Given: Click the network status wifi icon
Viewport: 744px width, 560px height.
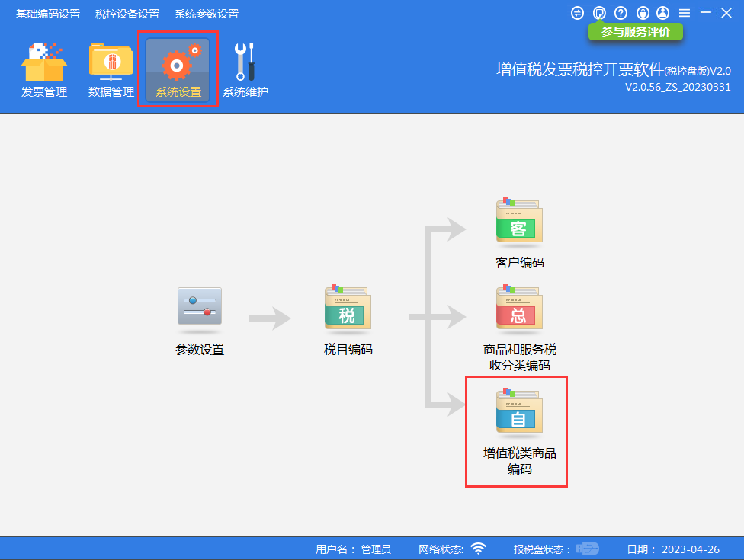Looking at the screenshot, I should tap(478, 549).
